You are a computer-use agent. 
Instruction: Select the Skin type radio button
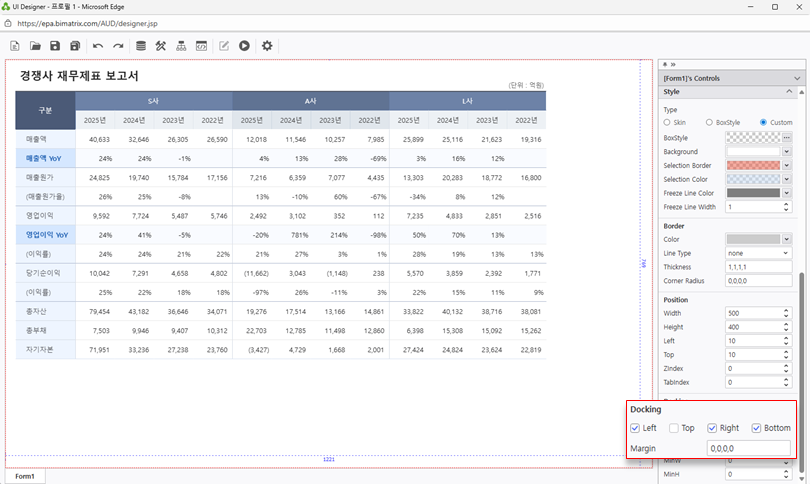[668, 122]
